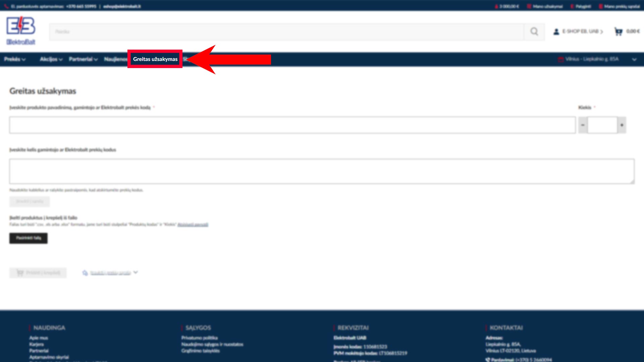This screenshot has height=362, width=644.
Task: Click the phone icon in the top bar
Action: [6, 6]
